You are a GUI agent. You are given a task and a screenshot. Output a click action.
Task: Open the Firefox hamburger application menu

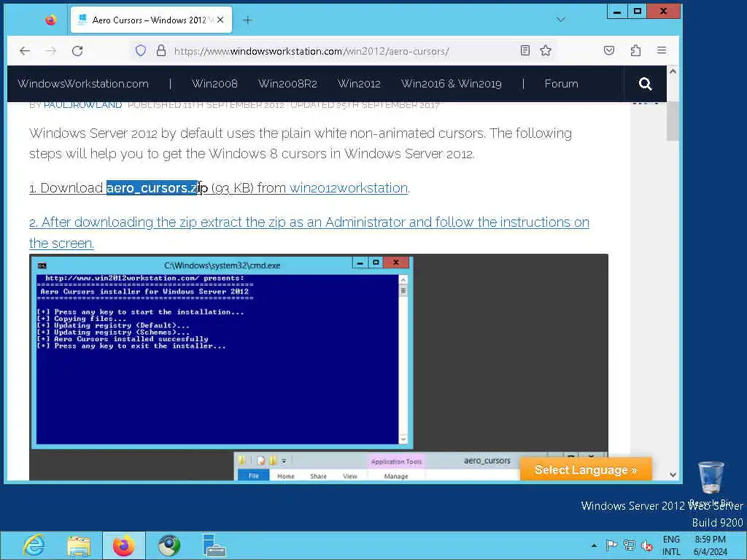661,50
